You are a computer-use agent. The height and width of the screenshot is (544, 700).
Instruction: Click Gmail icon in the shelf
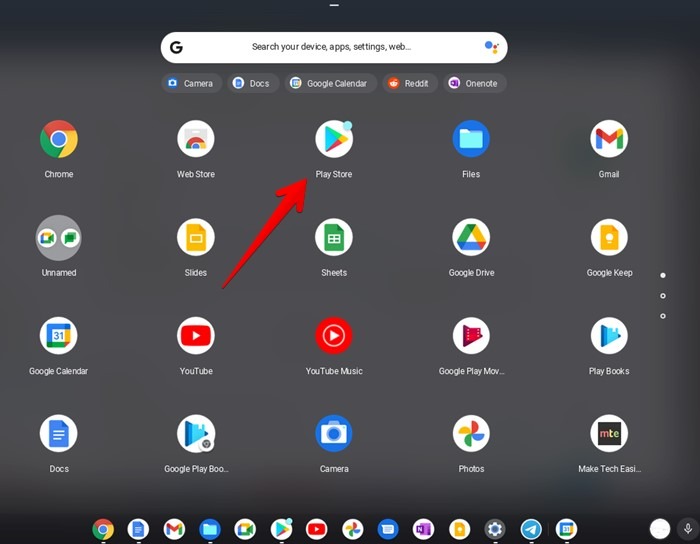(x=174, y=529)
